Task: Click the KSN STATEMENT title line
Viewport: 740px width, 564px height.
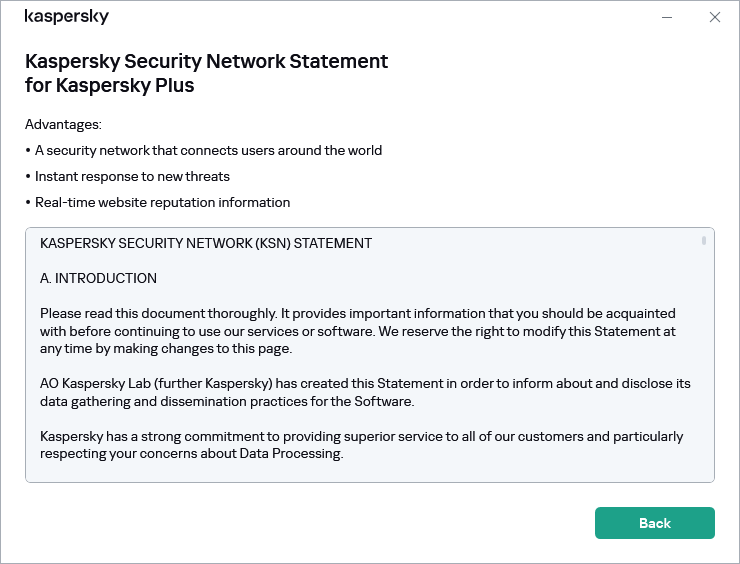Action: (x=206, y=243)
